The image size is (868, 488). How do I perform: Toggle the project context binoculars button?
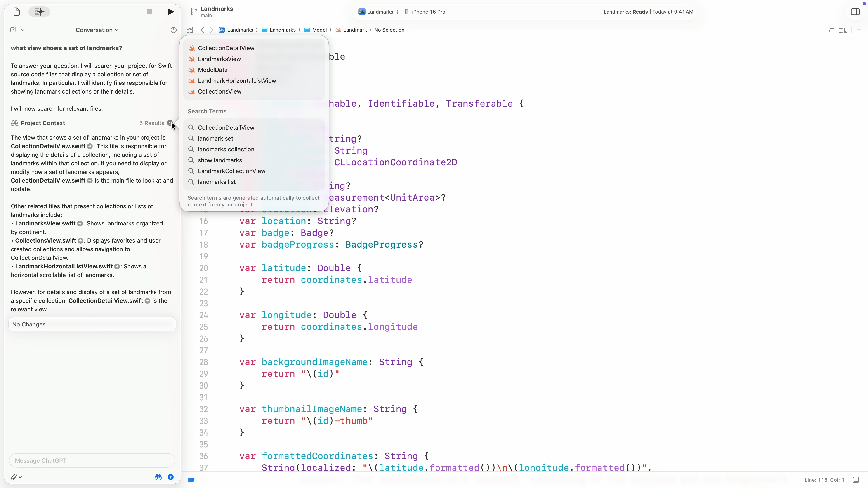pos(158,477)
